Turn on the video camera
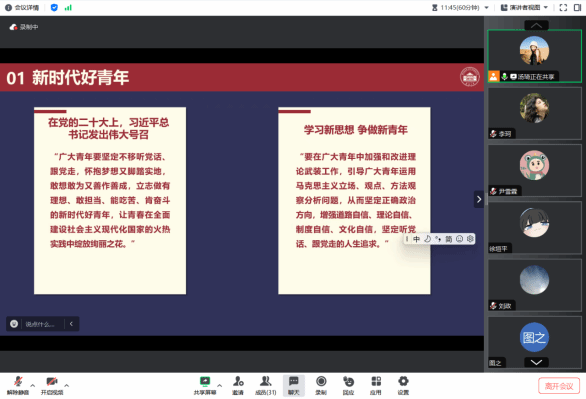This screenshot has height=399, width=586. 52,386
